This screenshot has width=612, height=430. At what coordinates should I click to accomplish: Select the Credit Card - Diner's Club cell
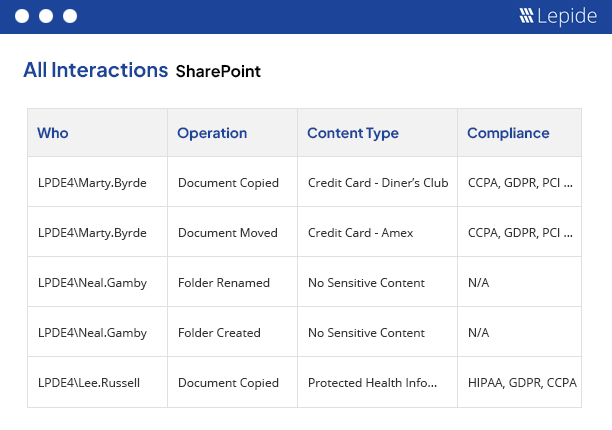[379, 183]
